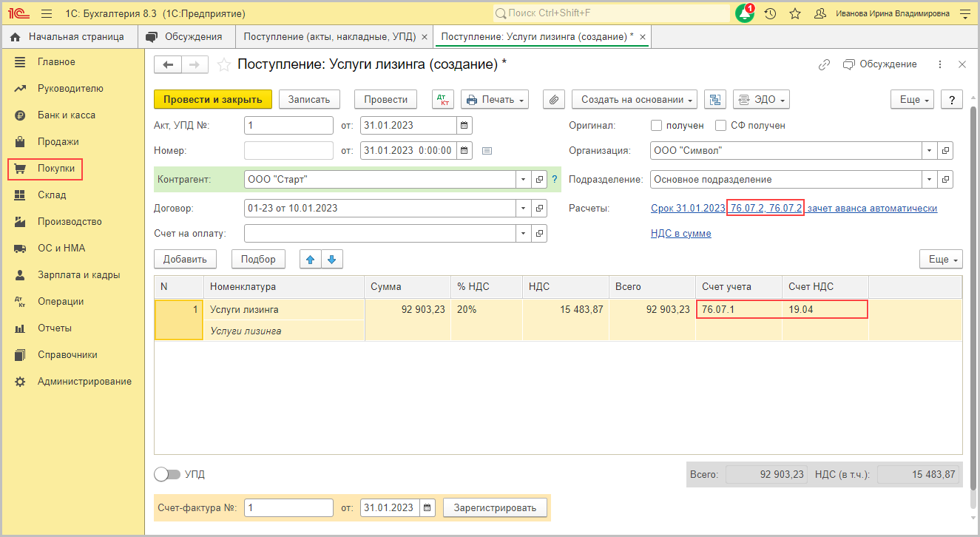The image size is (980, 537).
Task: Check the СФ получен checkbox
Action: tap(721, 126)
